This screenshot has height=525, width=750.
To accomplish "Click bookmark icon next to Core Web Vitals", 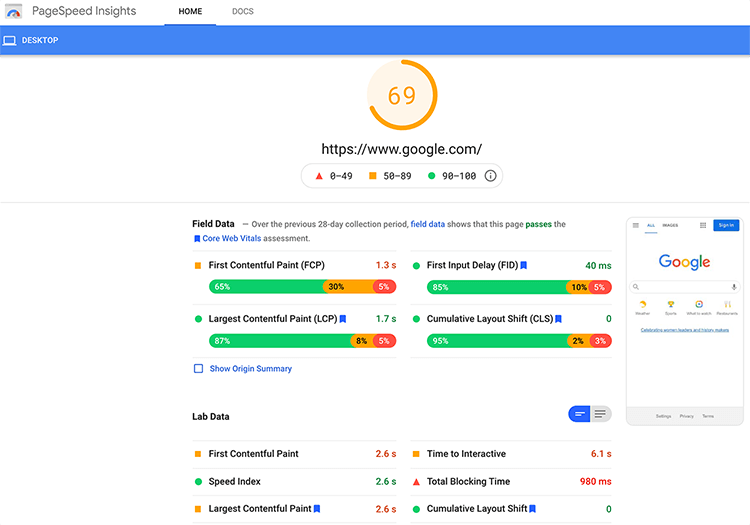I will point(197,239).
